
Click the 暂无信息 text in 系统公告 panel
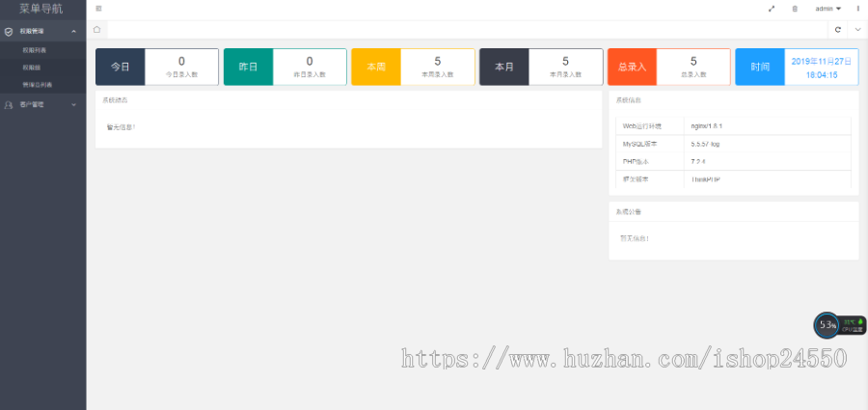[x=635, y=238]
